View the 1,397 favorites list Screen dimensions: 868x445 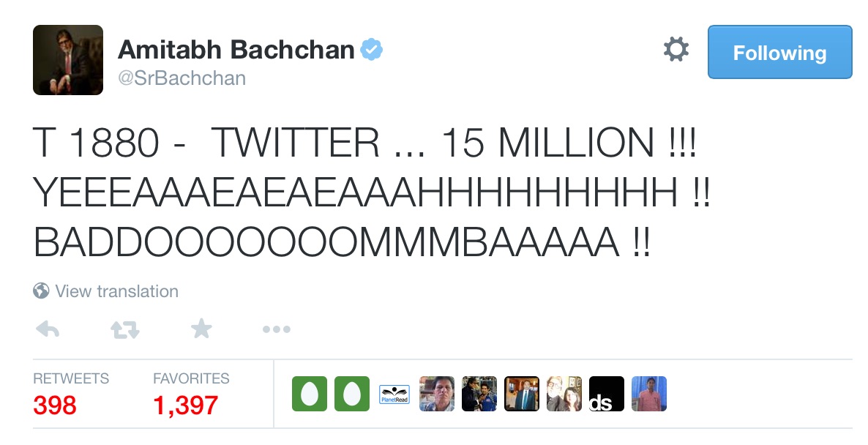coord(185,404)
